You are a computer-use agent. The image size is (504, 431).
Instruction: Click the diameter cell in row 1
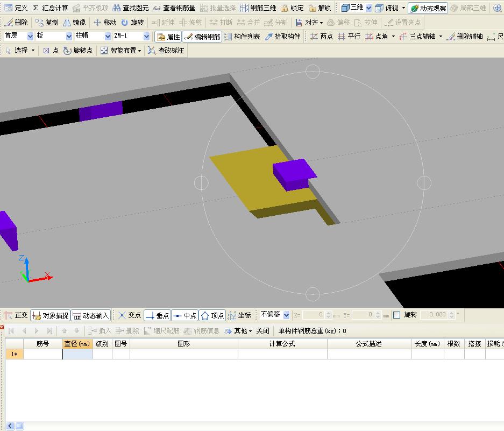point(78,354)
